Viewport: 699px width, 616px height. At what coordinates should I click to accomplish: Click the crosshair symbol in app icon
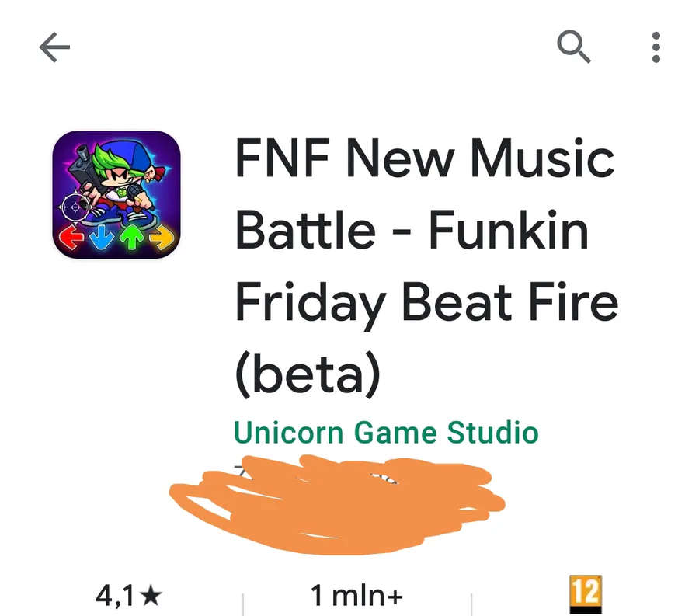tap(75, 207)
